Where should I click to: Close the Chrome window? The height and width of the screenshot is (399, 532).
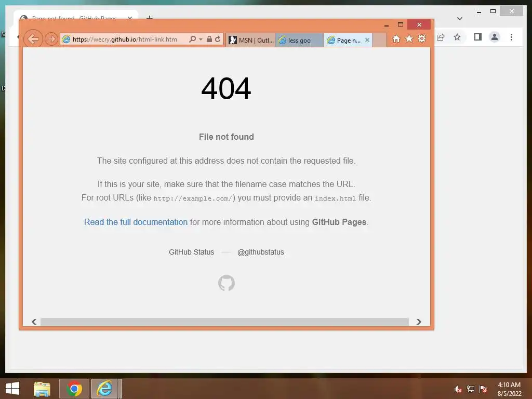click(512, 11)
